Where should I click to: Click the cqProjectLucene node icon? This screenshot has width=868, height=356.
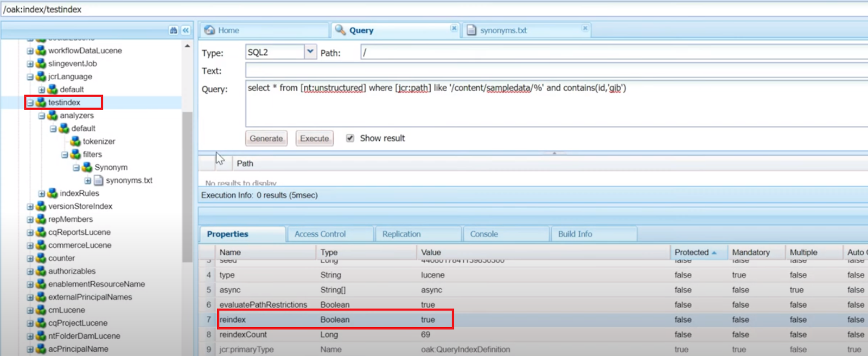pyautogui.click(x=41, y=323)
